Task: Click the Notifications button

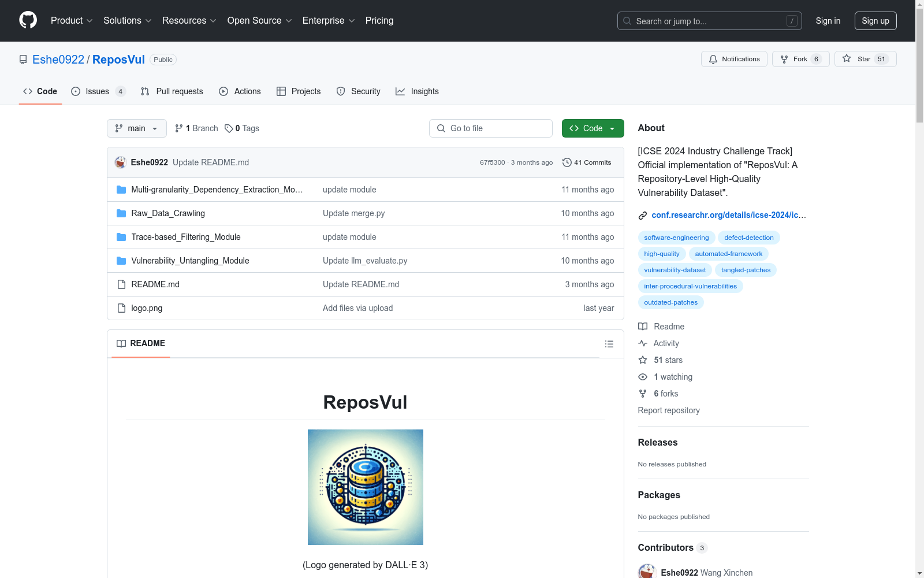Action: [734, 59]
